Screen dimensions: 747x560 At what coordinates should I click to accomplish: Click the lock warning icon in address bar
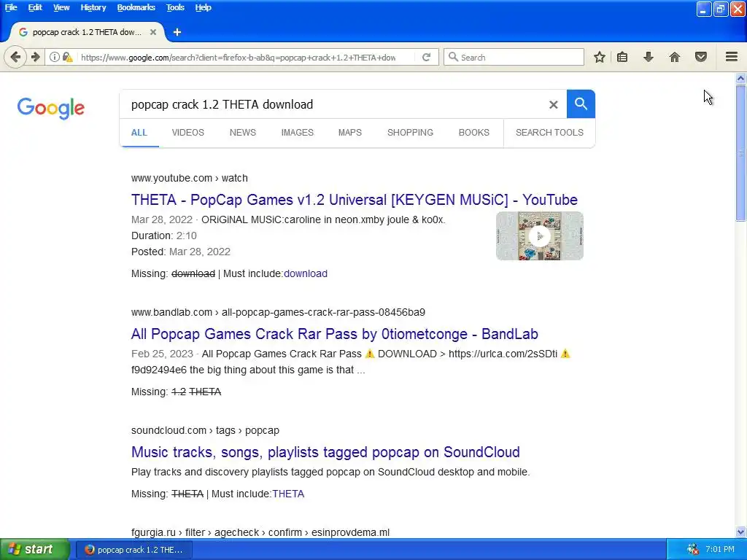point(68,57)
